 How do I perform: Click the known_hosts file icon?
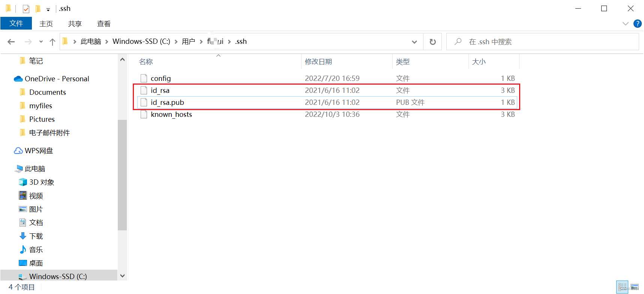tap(144, 114)
